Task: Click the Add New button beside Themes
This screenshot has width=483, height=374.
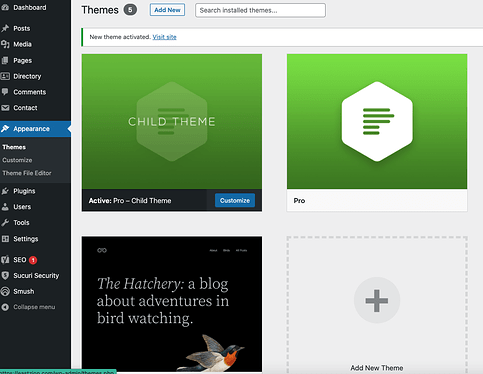Action: click(167, 10)
